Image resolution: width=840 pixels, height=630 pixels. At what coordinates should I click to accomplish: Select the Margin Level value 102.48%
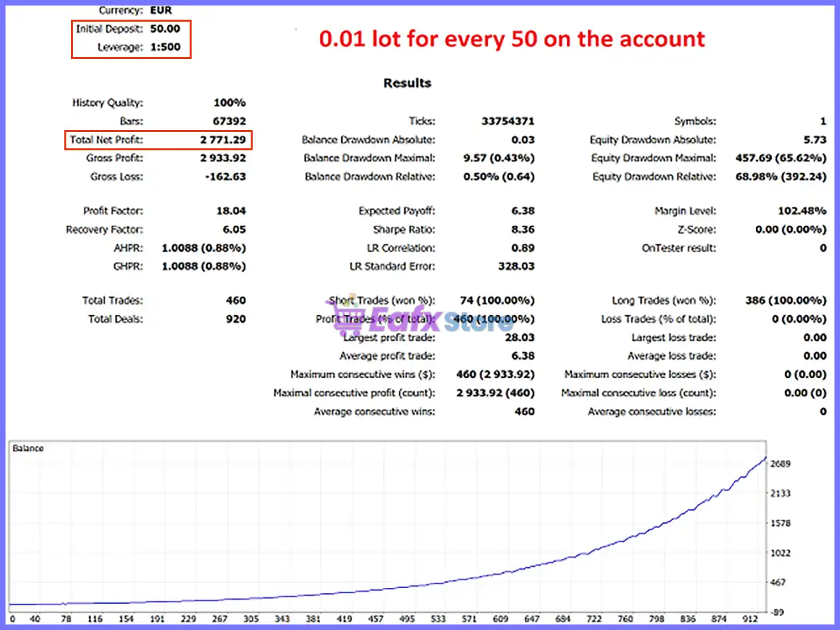(802, 211)
